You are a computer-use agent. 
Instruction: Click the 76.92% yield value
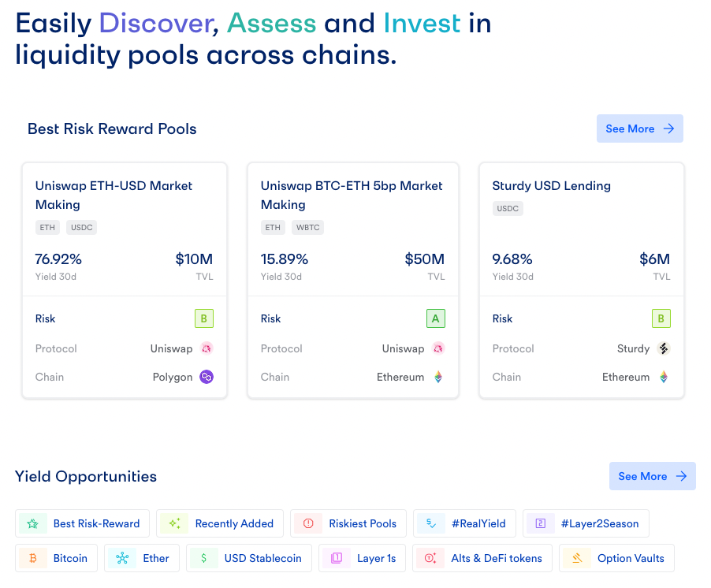tap(58, 259)
